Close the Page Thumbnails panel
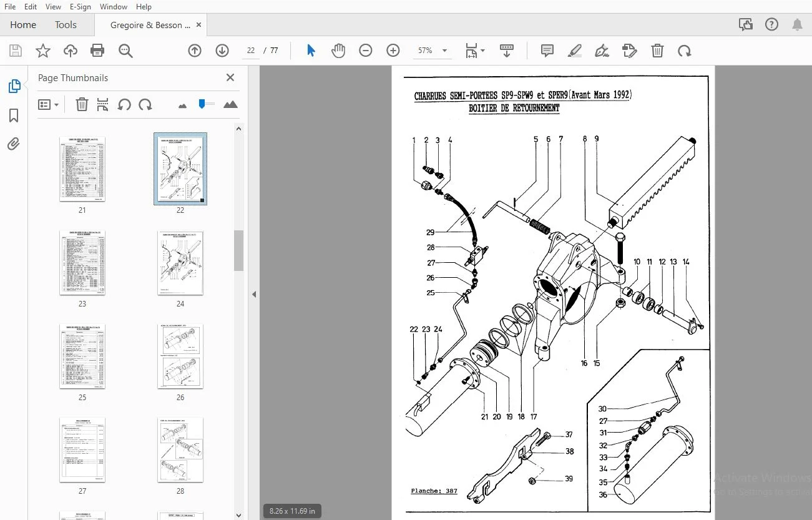The image size is (812, 520). click(x=230, y=77)
